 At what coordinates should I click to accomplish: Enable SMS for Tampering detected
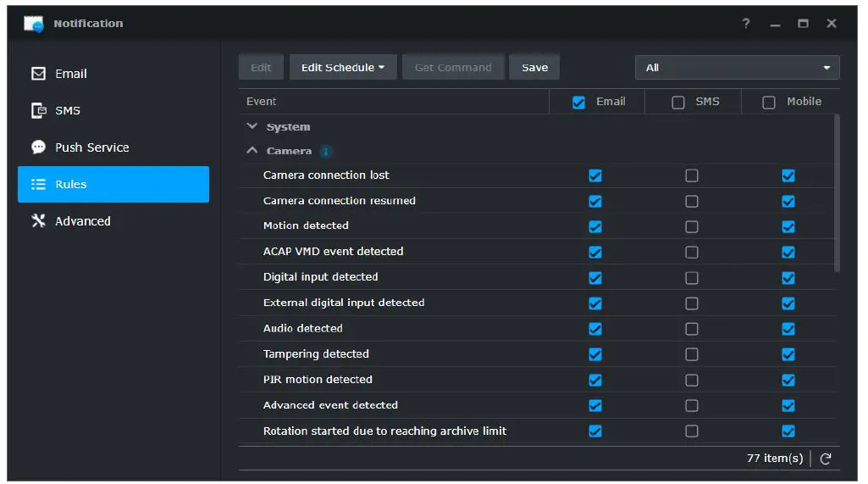[x=691, y=354]
